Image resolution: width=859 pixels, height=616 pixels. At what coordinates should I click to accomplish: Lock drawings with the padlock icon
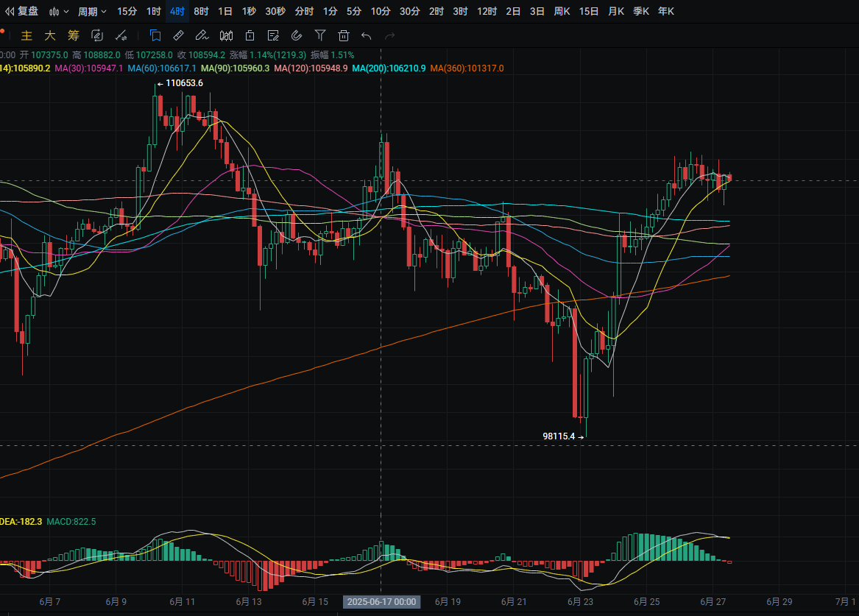pos(250,35)
